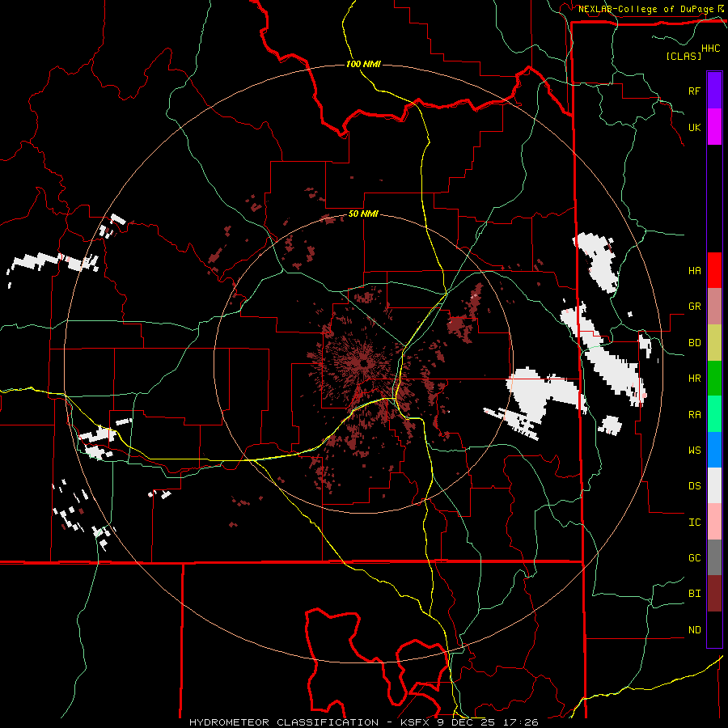This screenshot has height=728, width=728.
Task: Click the 'HA' legend label
Action: click(694, 271)
